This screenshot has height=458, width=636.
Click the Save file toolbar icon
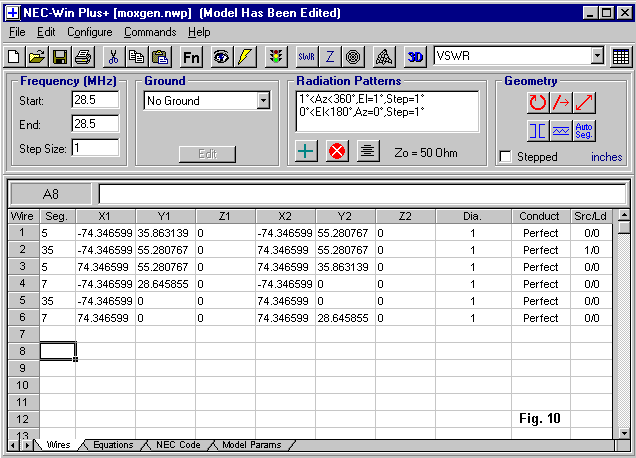point(59,57)
